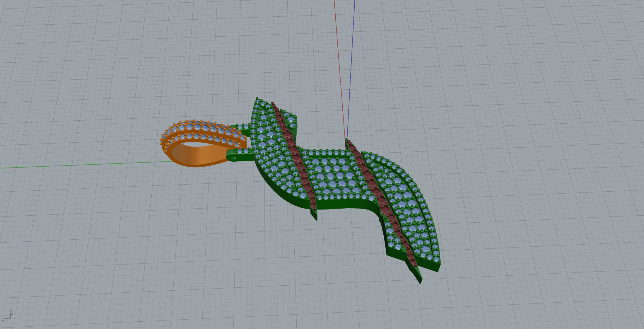
Task: Click the blue vertical axis line
Action: pyautogui.click(x=351, y=69)
